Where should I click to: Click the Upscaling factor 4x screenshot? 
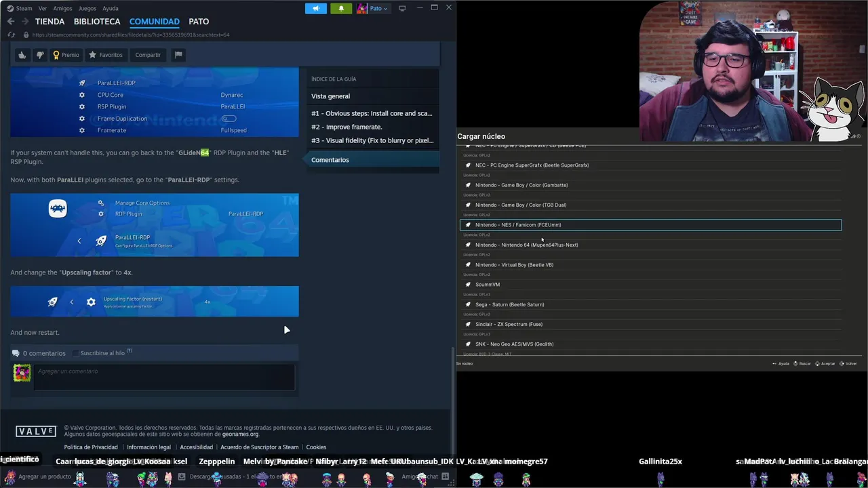point(155,301)
